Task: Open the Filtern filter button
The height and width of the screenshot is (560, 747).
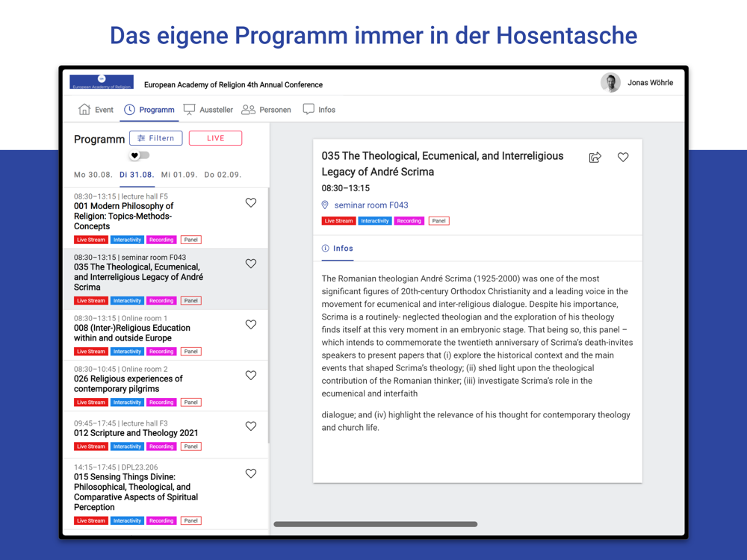Action: pos(156,138)
